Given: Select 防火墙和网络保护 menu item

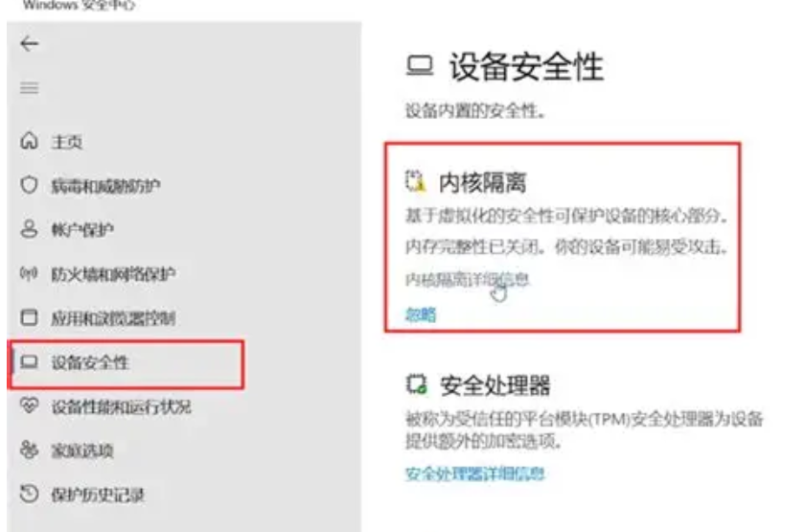Looking at the screenshot, I should click(x=113, y=274).
